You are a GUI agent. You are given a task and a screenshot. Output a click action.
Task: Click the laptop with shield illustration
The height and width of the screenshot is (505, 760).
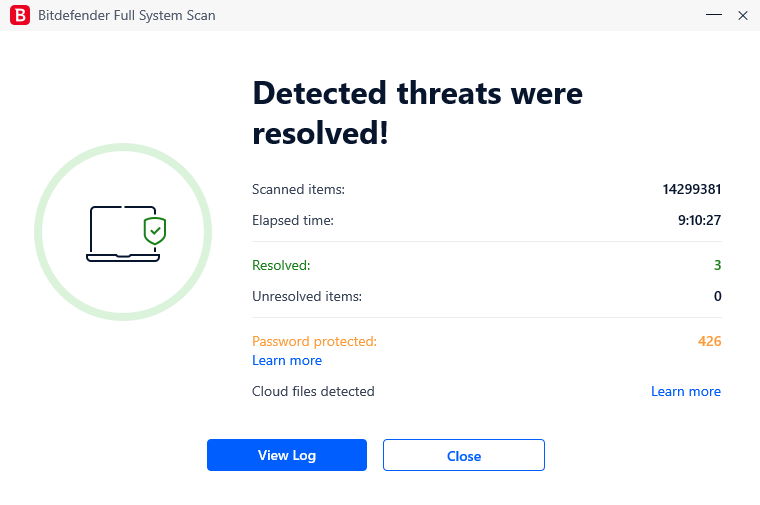click(x=126, y=234)
